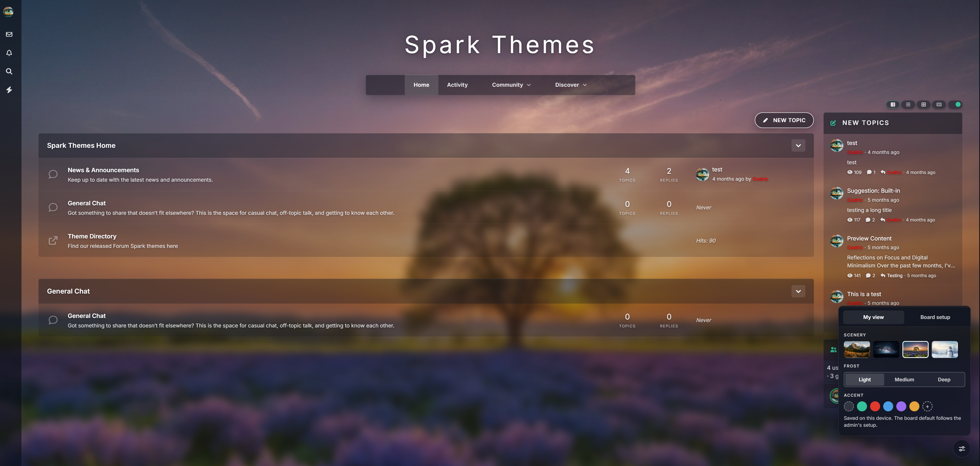Click replies bubble icon showing 1

[x=869, y=172]
